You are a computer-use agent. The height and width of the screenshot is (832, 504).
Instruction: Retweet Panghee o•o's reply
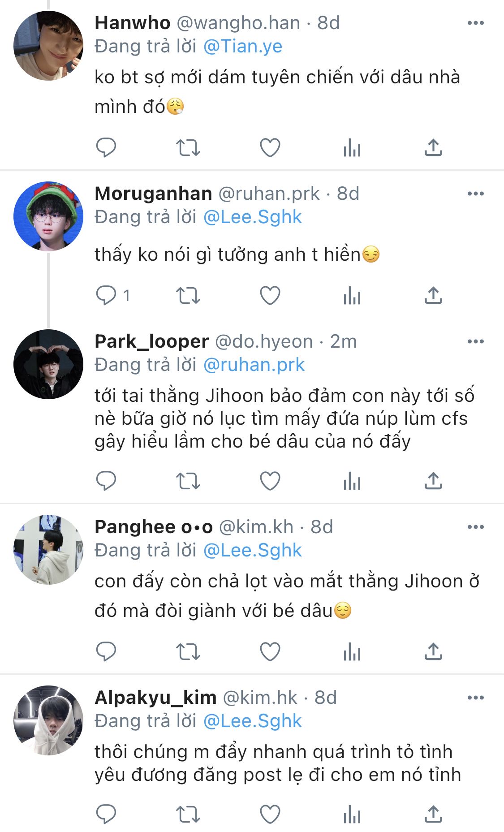(x=188, y=652)
